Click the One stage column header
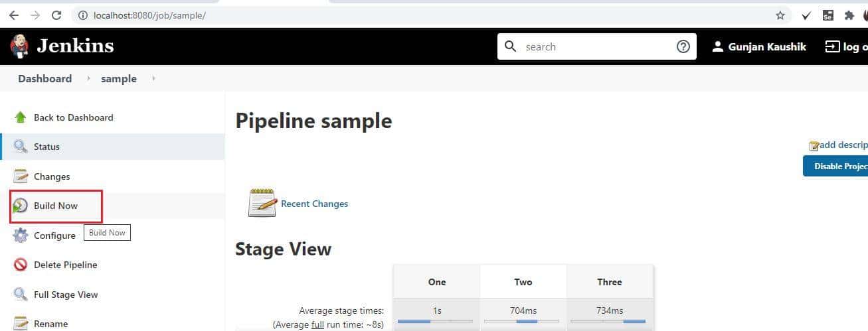Viewport: 868px width, 331px height. (437, 282)
